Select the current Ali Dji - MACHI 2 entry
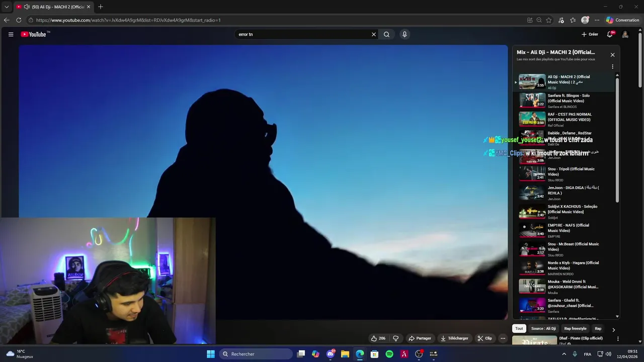The image size is (644, 362). pyautogui.click(x=563, y=82)
